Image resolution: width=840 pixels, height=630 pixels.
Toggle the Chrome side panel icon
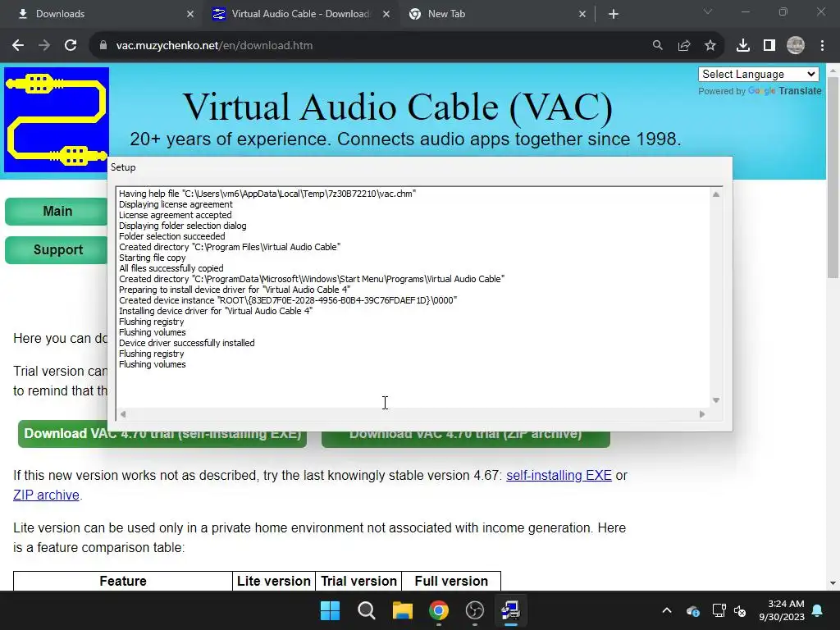point(769,46)
